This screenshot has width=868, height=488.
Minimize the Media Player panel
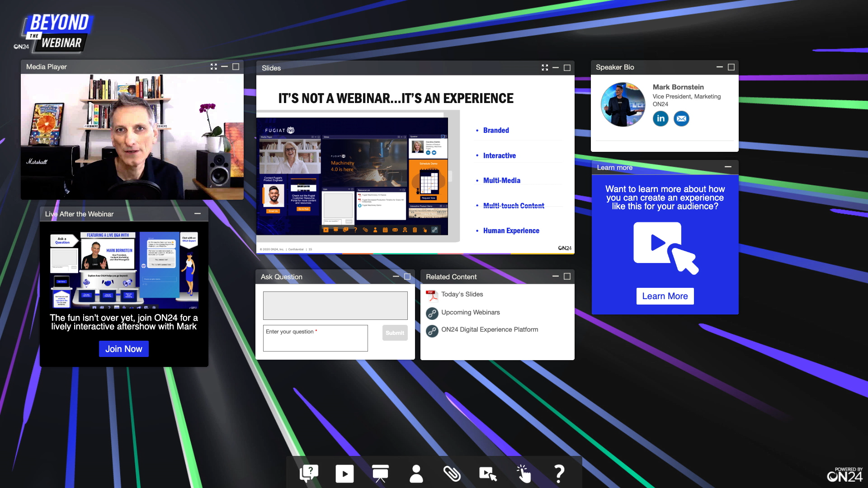pos(225,67)
